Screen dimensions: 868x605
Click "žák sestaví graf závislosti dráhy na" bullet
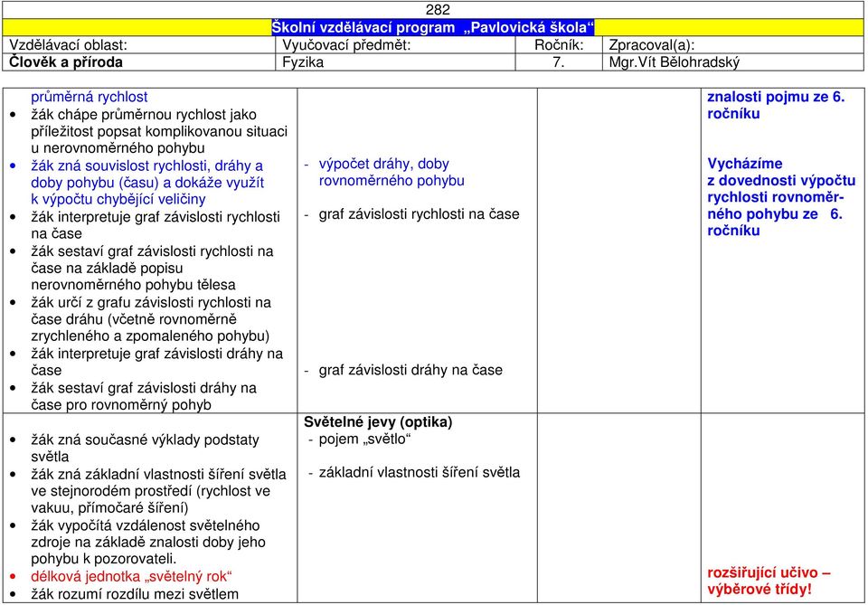click(x=144, y=388)
